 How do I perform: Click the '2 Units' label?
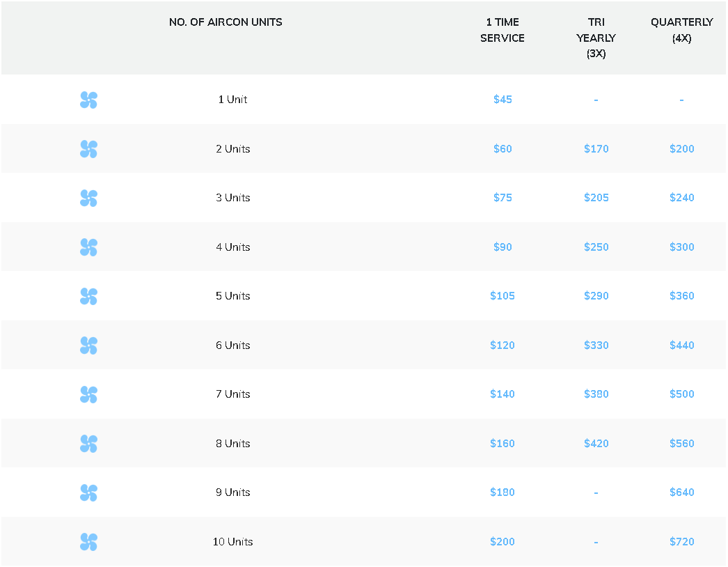tap(232, 149)
